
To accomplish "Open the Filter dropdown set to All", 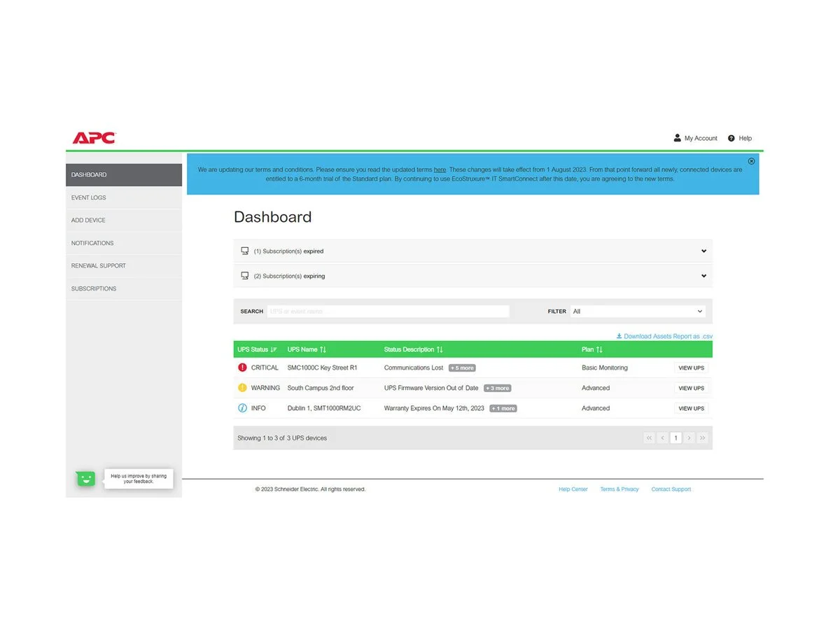I will tap(637, 311).
